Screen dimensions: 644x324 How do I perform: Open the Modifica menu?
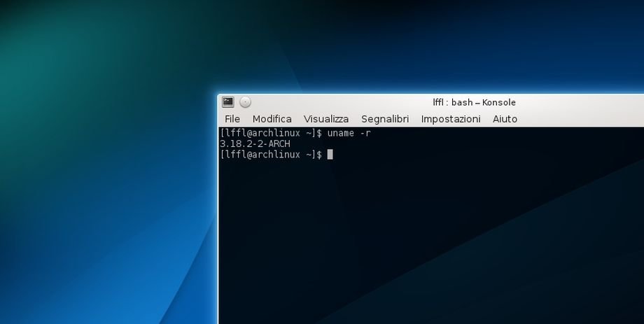pos(272,119)
